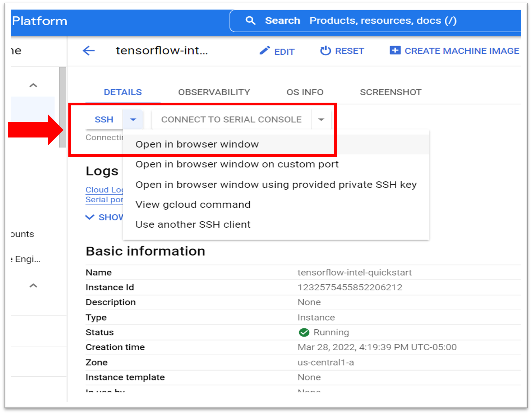Click the Products, resources, docs search field
Viewport: 532px width, 414px height.
[x=382, y=21]
